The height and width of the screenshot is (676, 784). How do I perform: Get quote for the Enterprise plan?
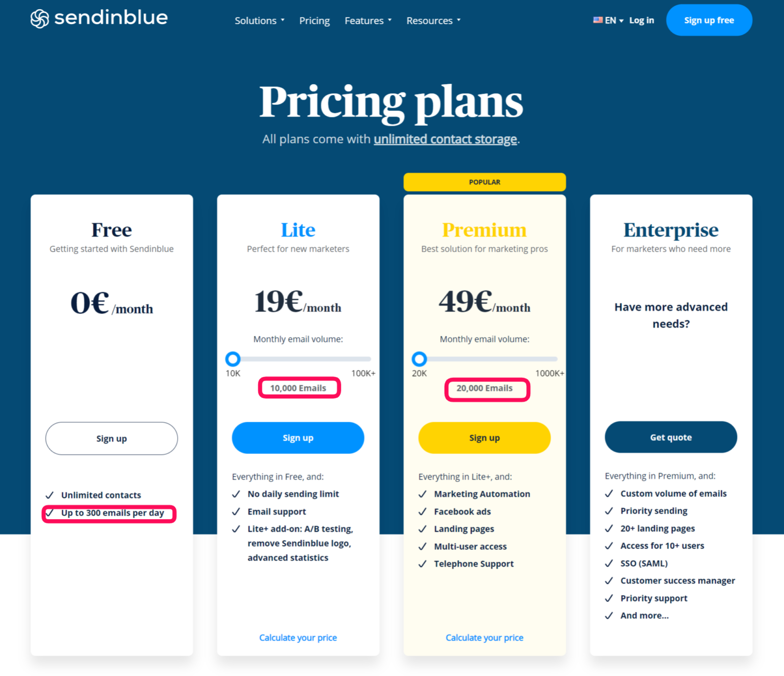pos(671,437)
